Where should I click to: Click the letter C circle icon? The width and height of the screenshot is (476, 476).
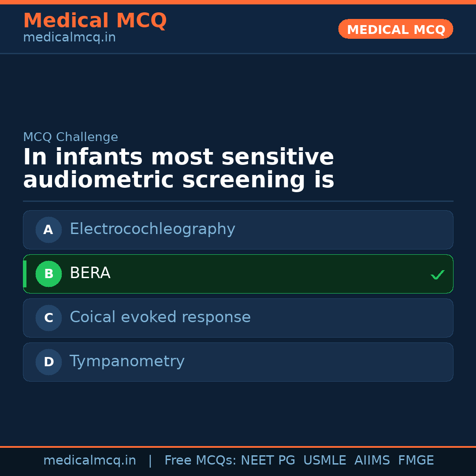[48, 318]
